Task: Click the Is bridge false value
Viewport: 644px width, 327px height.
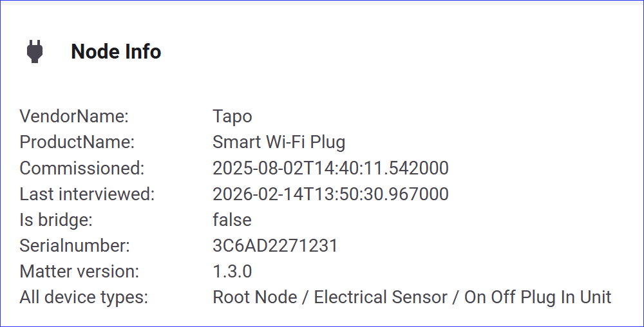Action: 232,220
